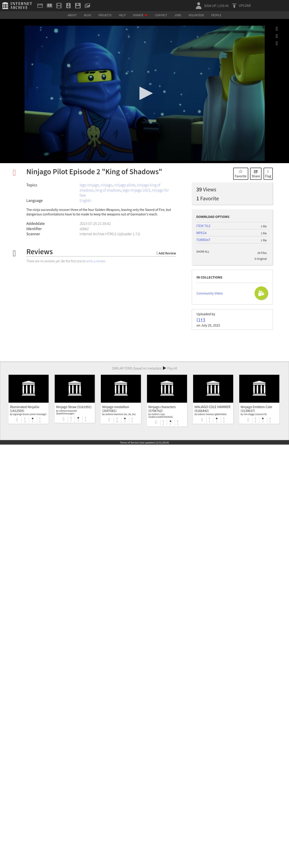Click the Upload link text
The image size is (289, 868).
pos(245,6)
